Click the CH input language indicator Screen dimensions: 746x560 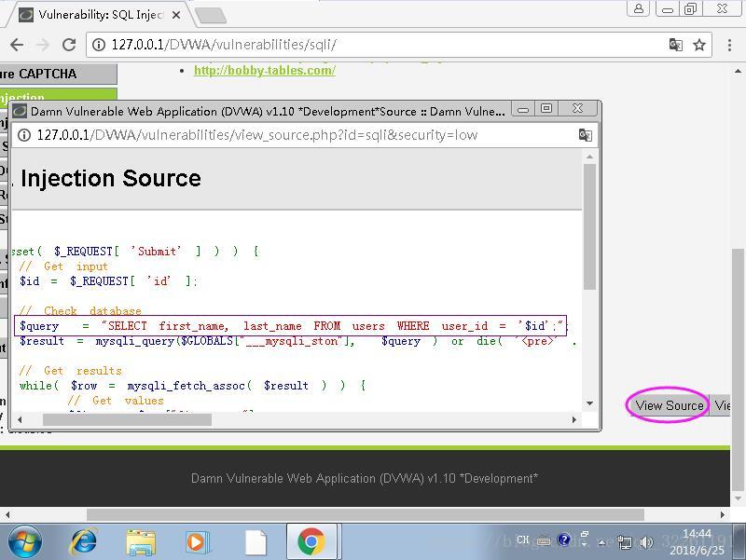point(523,540)
